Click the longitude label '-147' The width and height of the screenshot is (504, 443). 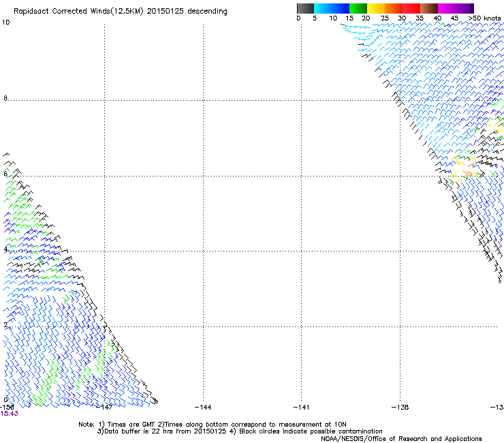pyautogui.click(x=105, y=408)
